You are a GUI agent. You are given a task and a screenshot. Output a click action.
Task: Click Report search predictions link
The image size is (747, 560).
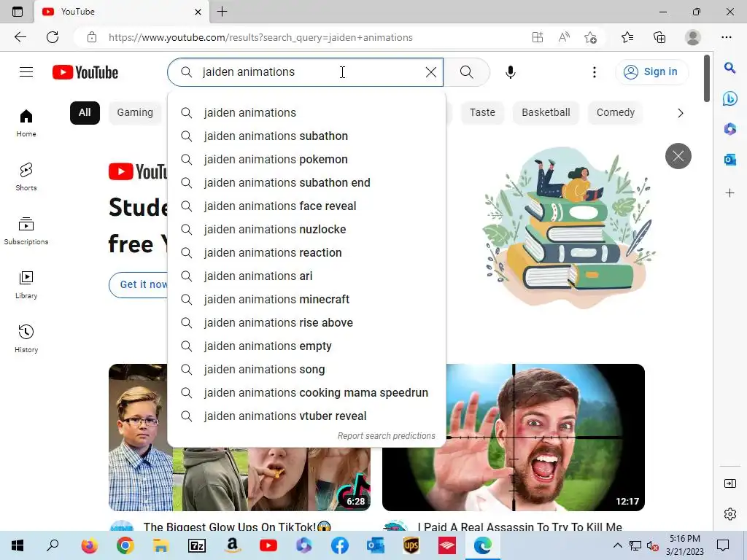(x=387, y=436)
